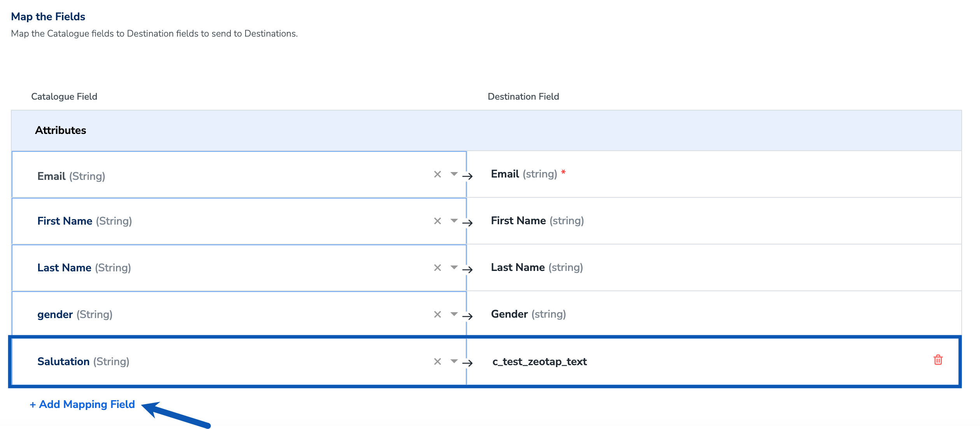Click Add Mapping Field link
Image resolution: width=980 pixels, height=429 pixels.
pyautogui.click(x=83, y=404)
